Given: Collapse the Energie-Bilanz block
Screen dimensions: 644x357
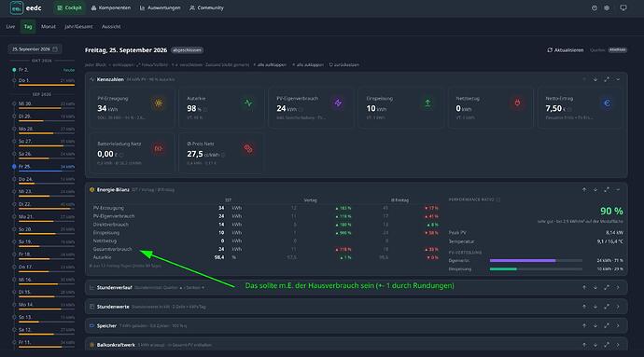Looking at the screenshot, I should click(618, 189).
